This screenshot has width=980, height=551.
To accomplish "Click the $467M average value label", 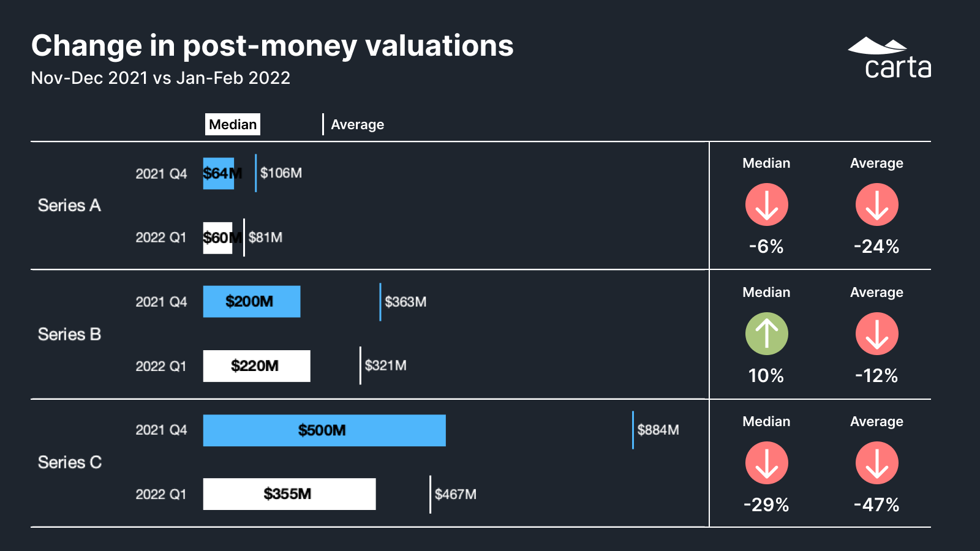I will click(x=455, y=494).
